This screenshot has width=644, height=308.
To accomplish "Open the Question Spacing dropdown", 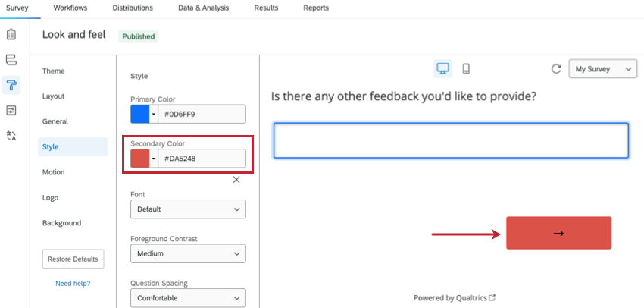I will pos(188,298).
